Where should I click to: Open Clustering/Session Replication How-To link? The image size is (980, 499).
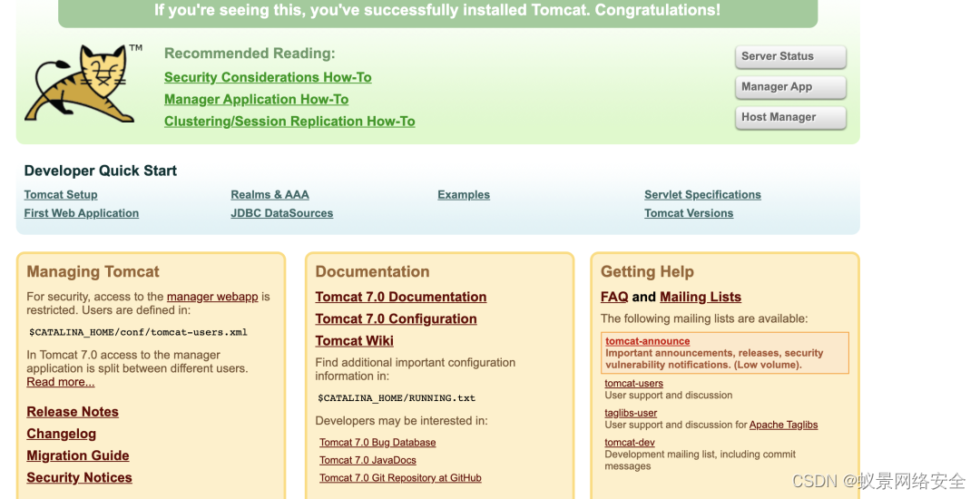tap(289, 122)
